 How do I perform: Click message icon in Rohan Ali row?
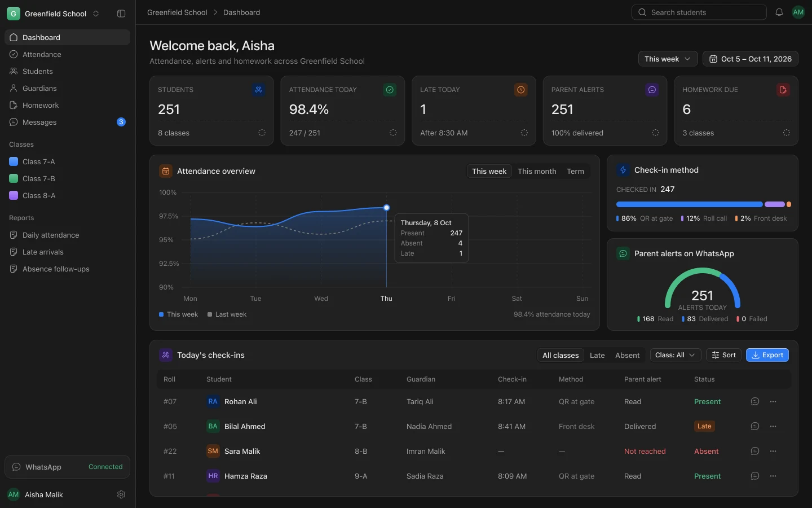tap(755, 401)
